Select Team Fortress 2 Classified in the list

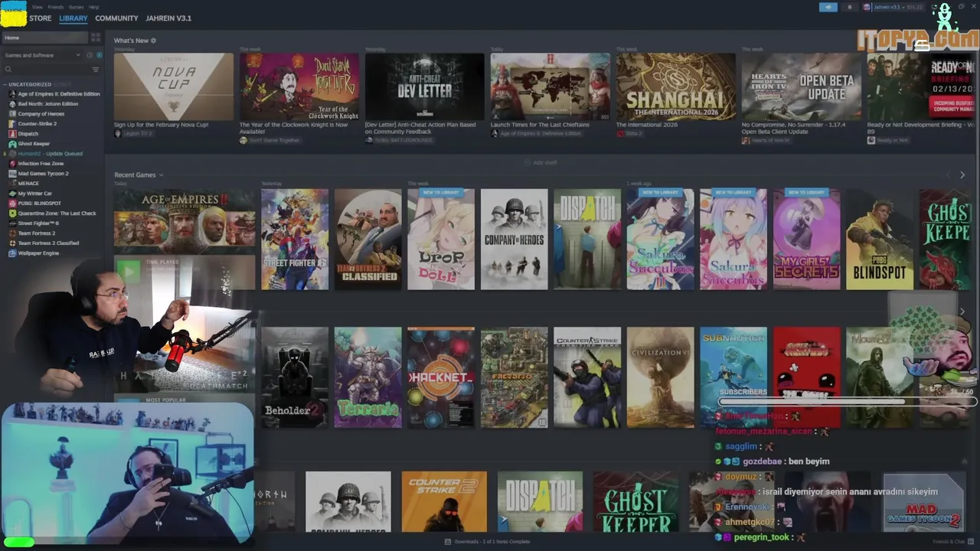(48, 243)
